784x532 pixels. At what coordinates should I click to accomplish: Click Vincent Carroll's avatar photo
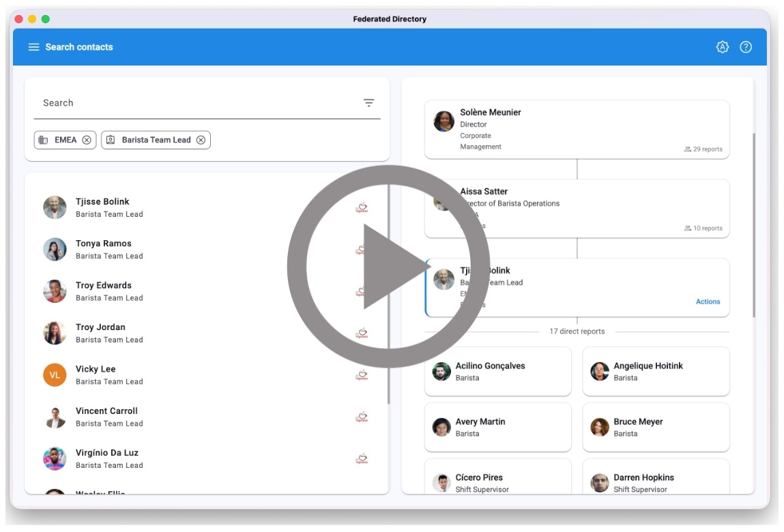[55, 417]
